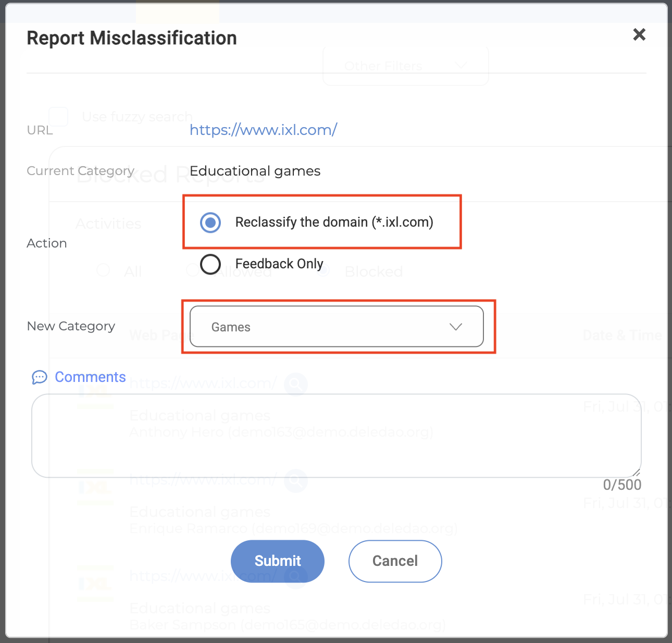The width and height of the screenshot is (672, 643).
Task: Choose the Feedback Only radio button
Action: tap(210, 264)
